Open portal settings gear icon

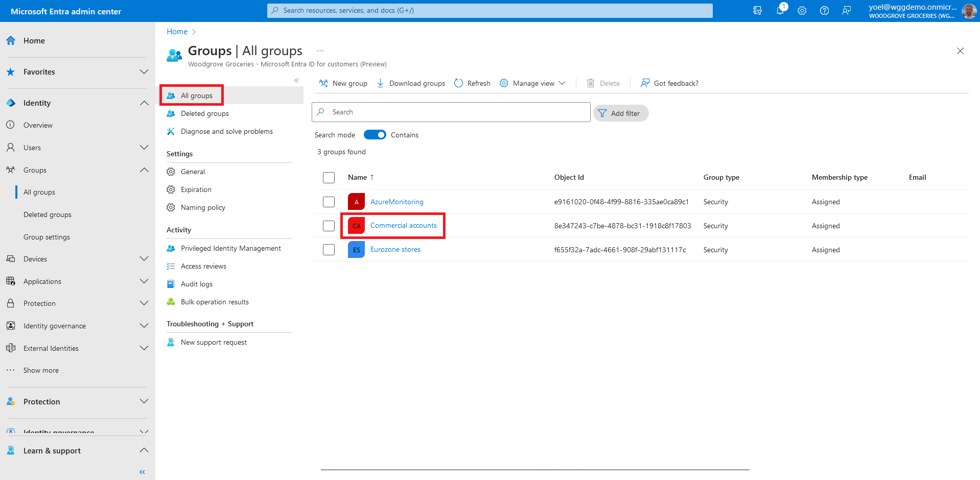point(802,11)
